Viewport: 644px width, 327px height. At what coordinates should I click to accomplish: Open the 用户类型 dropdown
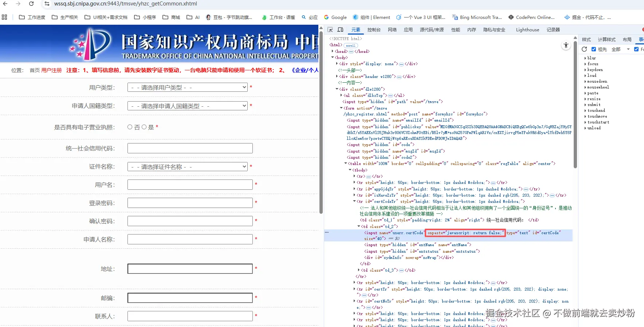point(188,87)
